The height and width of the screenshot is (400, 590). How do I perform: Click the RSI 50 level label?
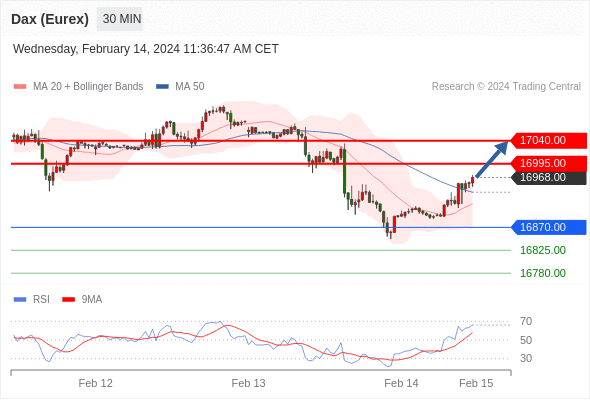click(x=526, y=340)
